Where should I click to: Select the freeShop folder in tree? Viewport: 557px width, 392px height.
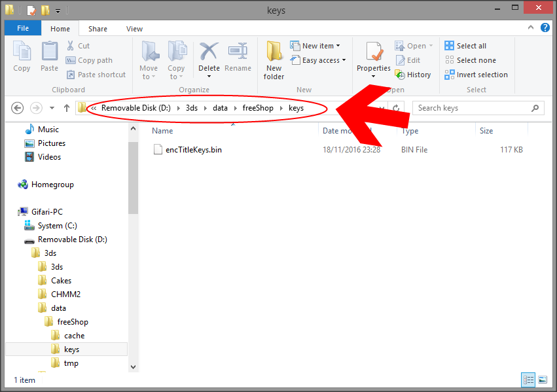coord(66,322)
